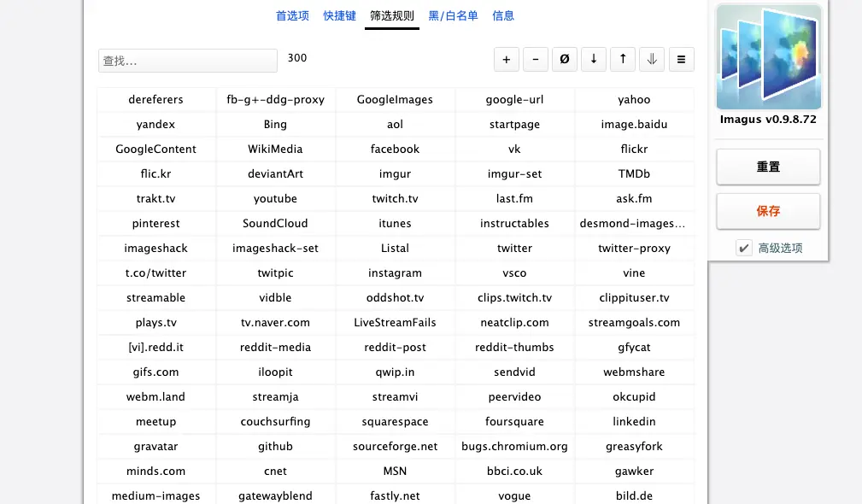The image size is (862, 504).
Task: Select the yahoo rule
Action: tap(635, 99)
